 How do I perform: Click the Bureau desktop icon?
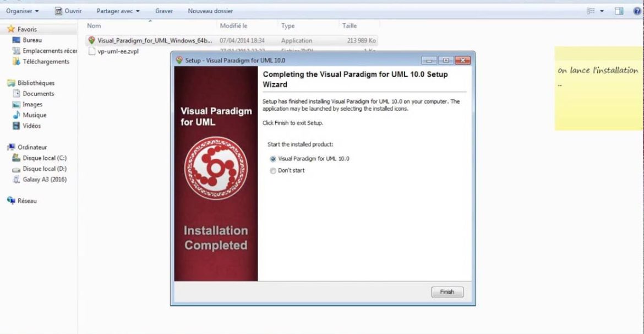pyautogui.click(x=17, y=40)
